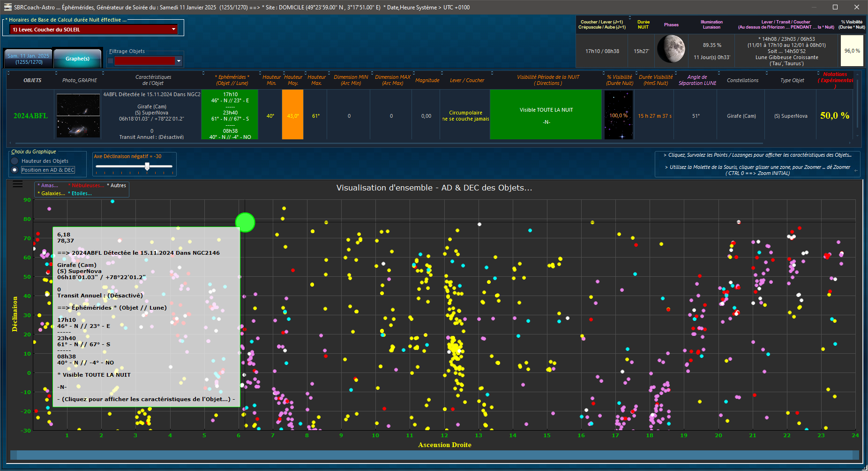Click the Photo_GRAPHE column header
Image resolution: width=868 pixels, height=471 pixels.
coord(80,80)
